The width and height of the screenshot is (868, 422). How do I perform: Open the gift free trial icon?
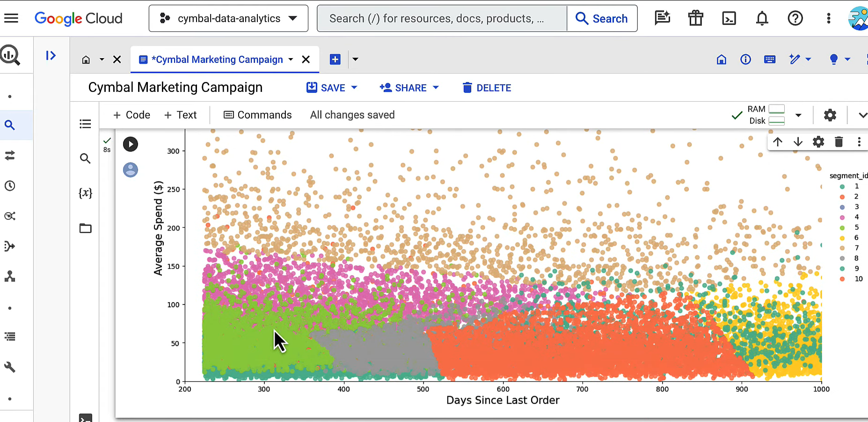pos(696,18)
